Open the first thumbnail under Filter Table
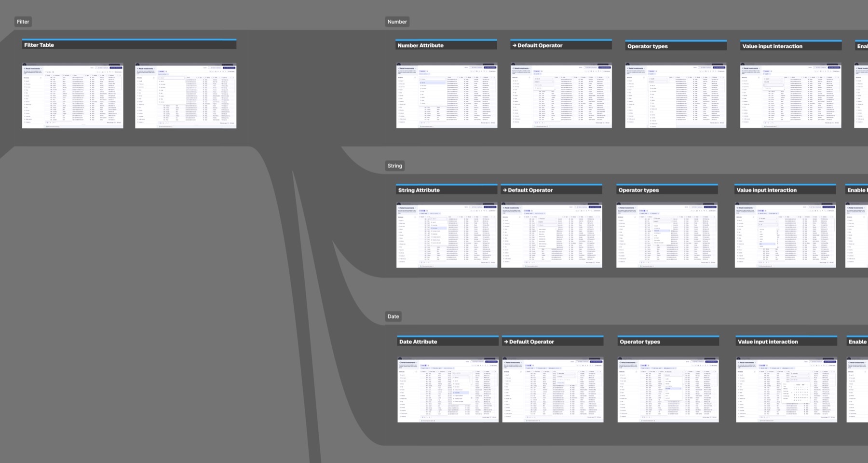Viewport: 868px width, 463px height. click(x=73, y=95)
